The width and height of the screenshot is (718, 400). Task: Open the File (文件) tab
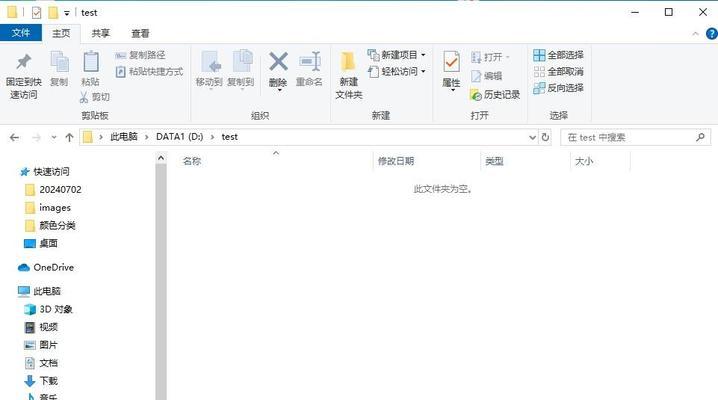(x=21, y=33)
